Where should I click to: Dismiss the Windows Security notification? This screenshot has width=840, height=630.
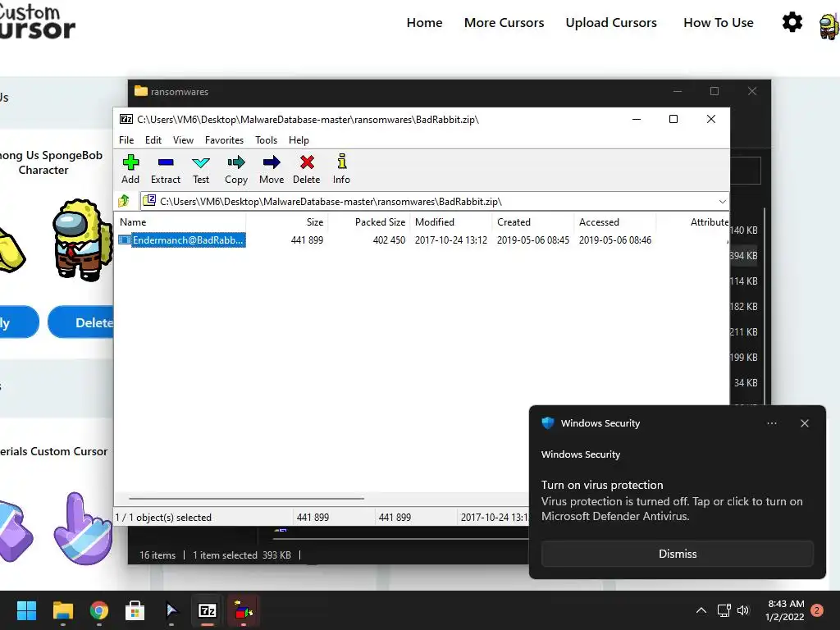coord(677,554)
